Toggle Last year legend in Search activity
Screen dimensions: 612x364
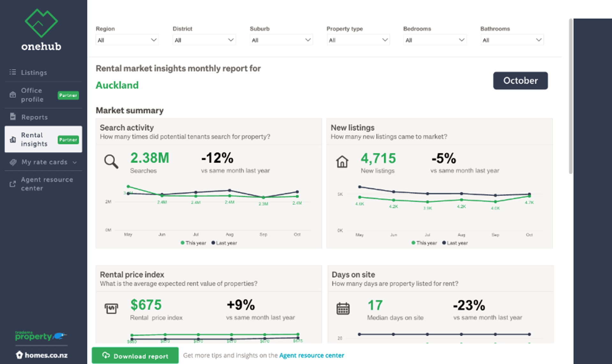(x=224, y=243)
